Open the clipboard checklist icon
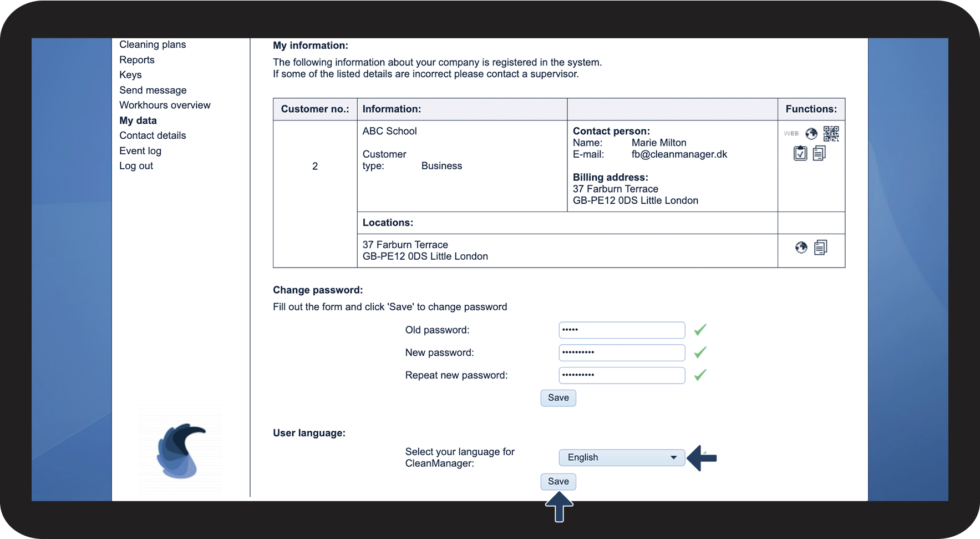The image size is (980, 539). [x=800, y=153]
